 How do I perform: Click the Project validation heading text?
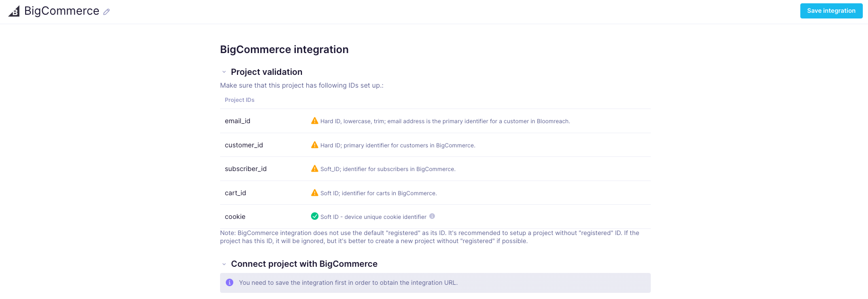[x=266, y=72]
